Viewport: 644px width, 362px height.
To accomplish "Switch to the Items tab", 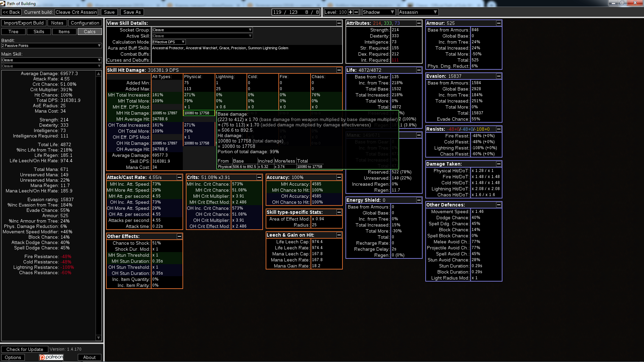I will 64,32.
